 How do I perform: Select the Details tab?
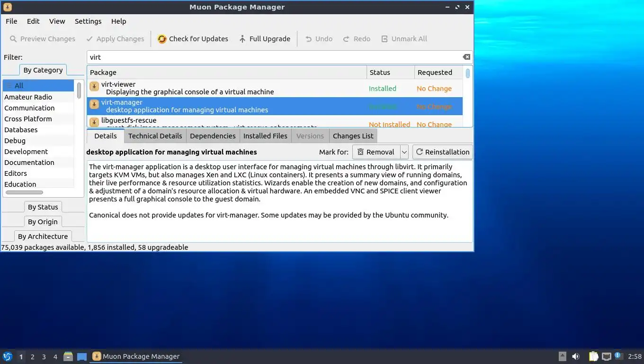point(105,136)
